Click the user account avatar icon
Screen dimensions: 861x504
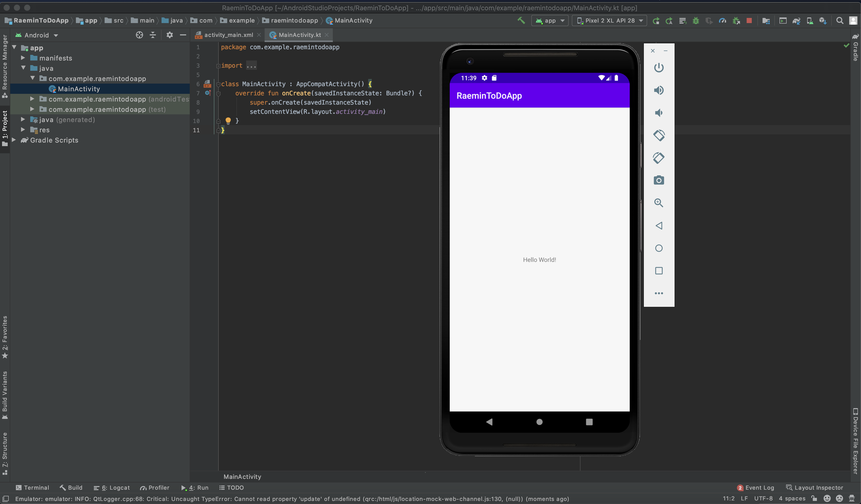(853, 21)
